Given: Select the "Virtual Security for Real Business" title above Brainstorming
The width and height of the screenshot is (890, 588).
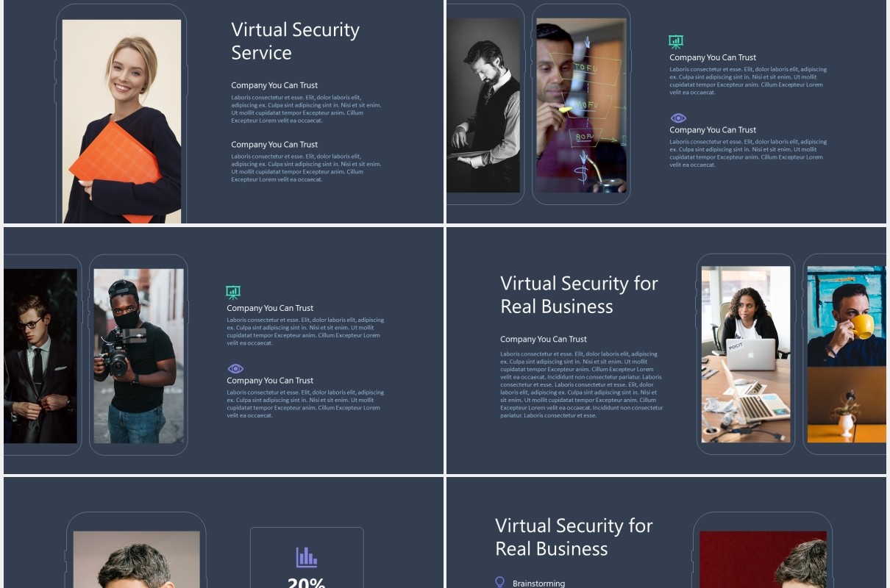Looking at the screenshot, I should point(574,537).
